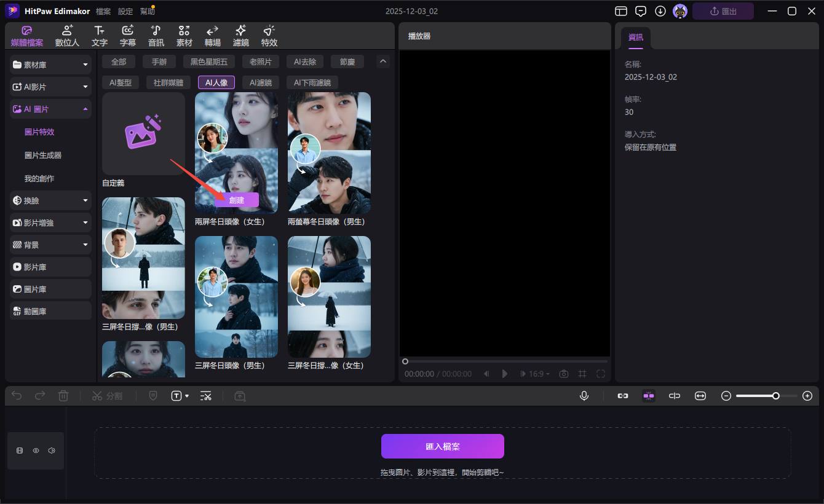Open the 檔案 menu
Viewport: 824px width, 504px height.
(x=103, y=12)
